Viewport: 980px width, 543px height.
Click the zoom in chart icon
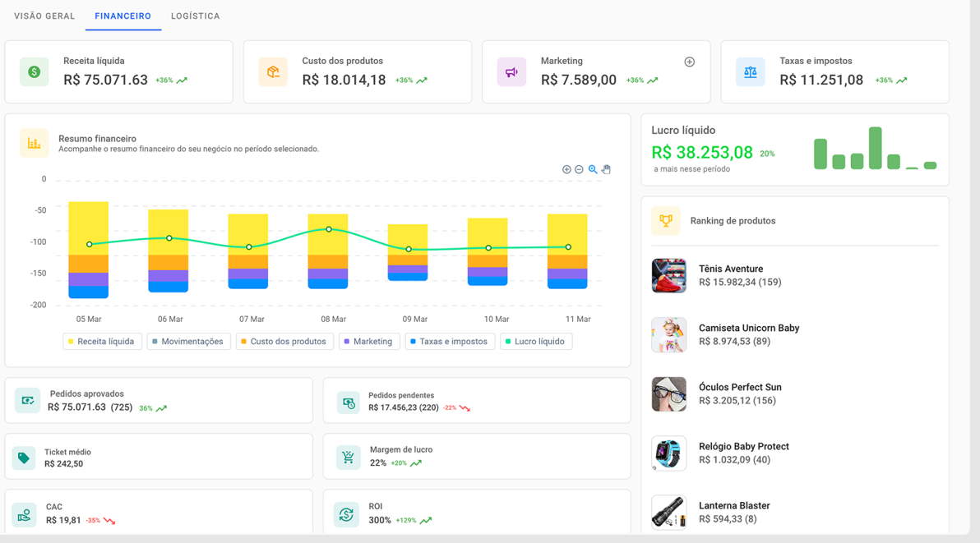tap(566, 169)
